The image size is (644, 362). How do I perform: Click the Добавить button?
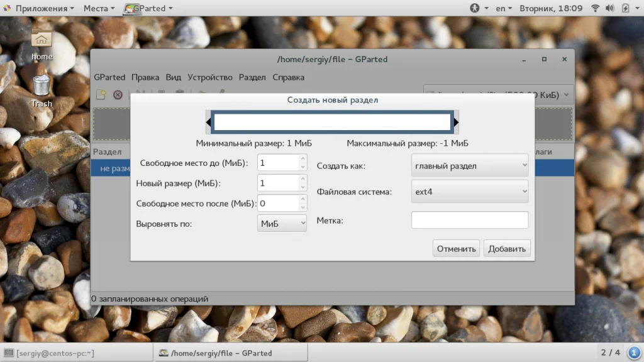[x=507, y=248]
